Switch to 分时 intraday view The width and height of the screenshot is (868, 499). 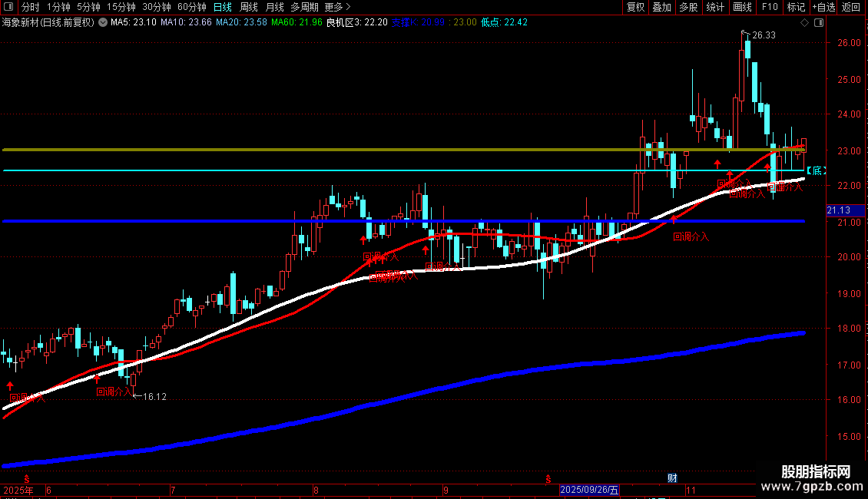[x=31, y=7]
